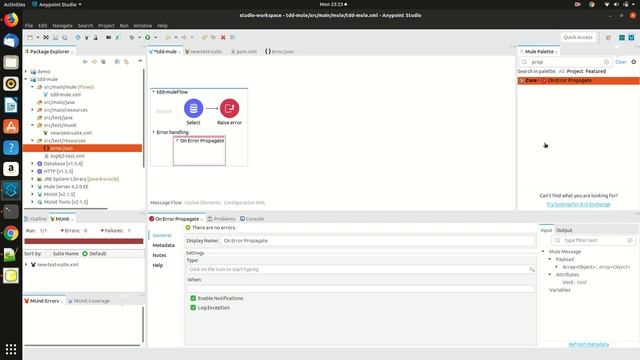Filter palette search by Featured
Screen dimensions: 640x360
596,71
